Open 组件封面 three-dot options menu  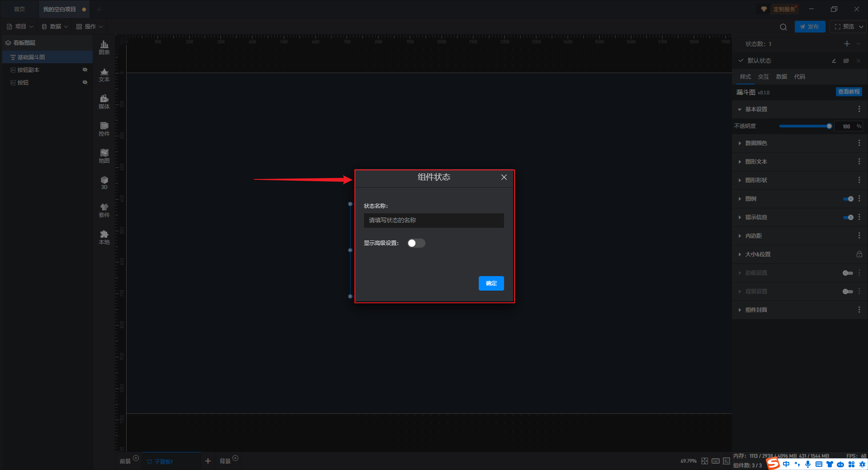click(x=859, y=310)
